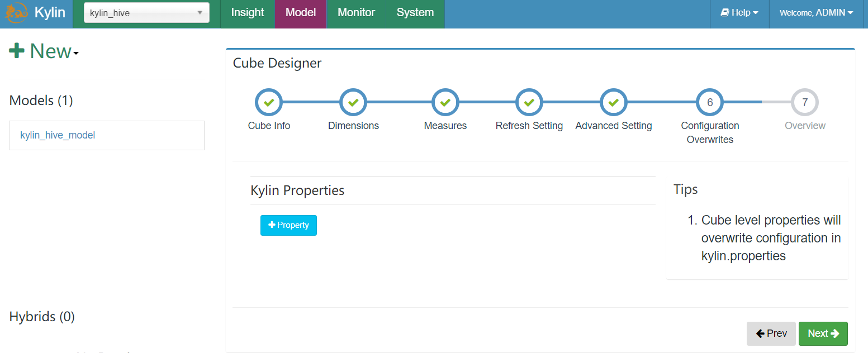Proceed with the Next button
Screen dimensions: 868x353
823,333
